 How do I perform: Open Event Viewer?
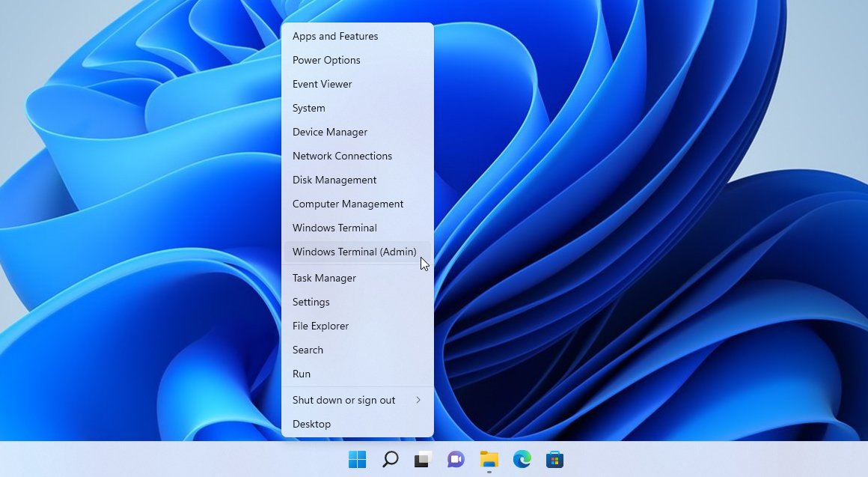pyautogui.click(x=358, y=84)
